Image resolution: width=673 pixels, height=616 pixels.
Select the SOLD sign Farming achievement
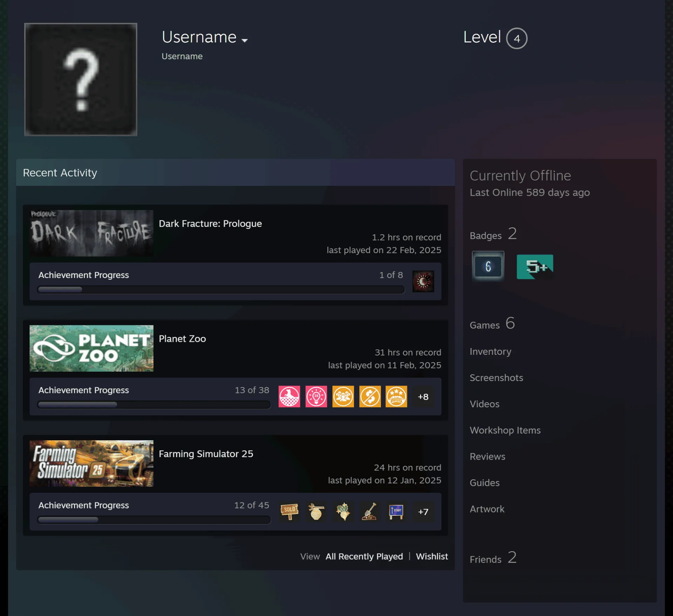click(x=289, y=512)
